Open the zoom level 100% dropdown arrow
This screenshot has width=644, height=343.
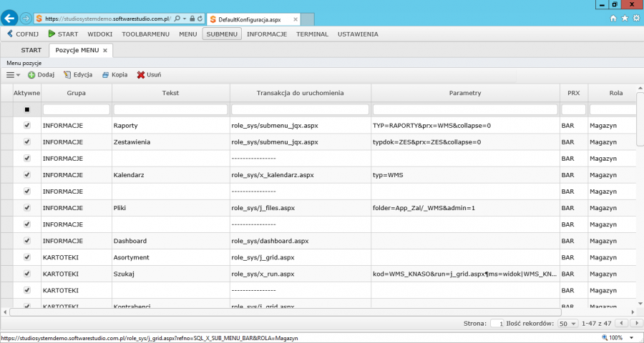[632, 338]
